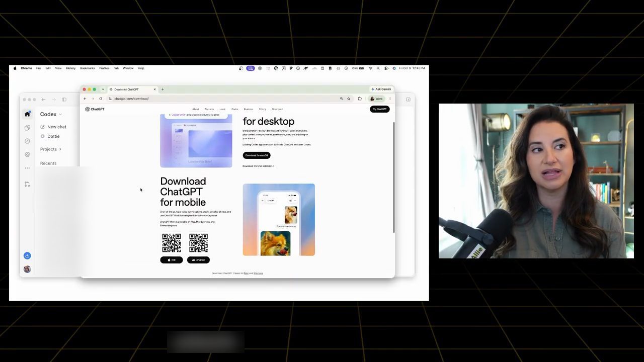Click the iOS QR code image

(172, 243)
